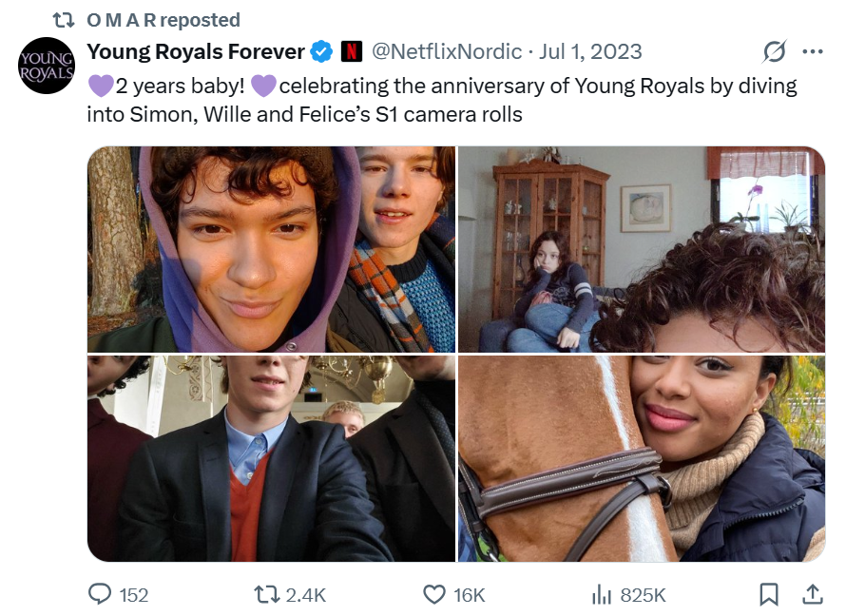The width and height of the screenshot is (846, 616).
Task: Bookmark this Young Royals post
Action: tap(769, 594)
